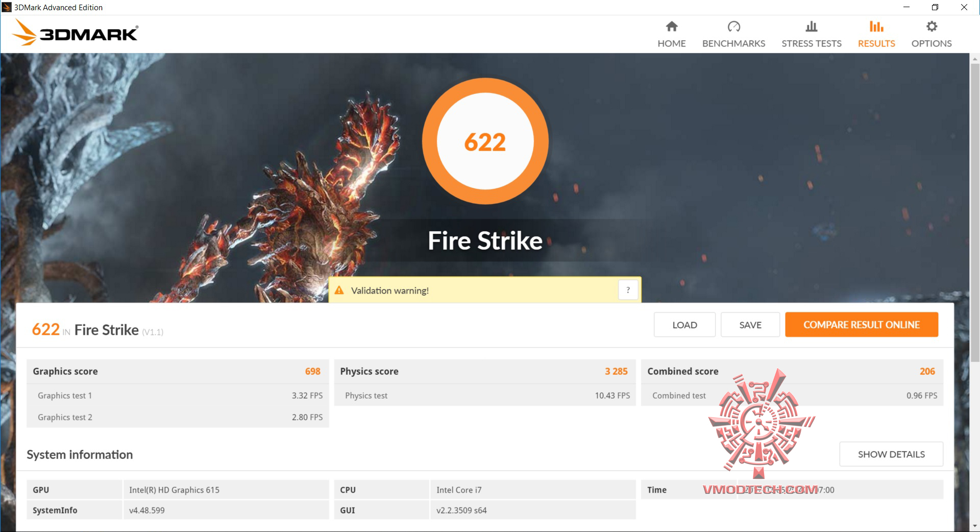Image resolution: width=980 pixels, height=532 pixels.
Task: Click the Physics score value 3 285
Action: pyautogui.click(x=616, y=371)
